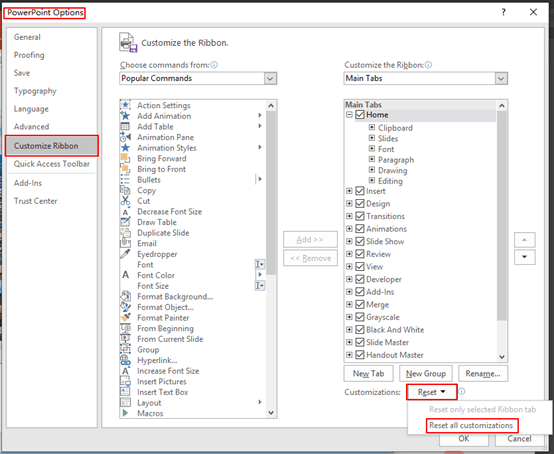Select the Add Table grid icon
Screen dimensions: 554x454
[125, 126]
